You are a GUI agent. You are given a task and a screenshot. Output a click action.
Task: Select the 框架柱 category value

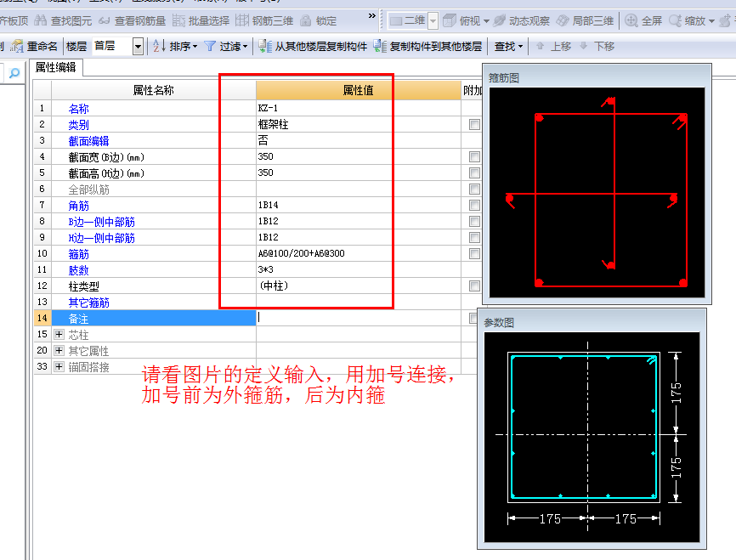(273, 124)
